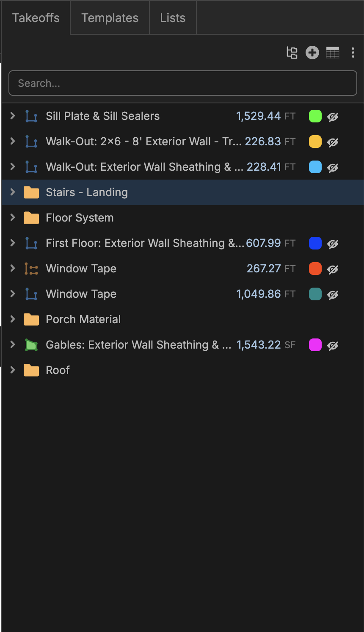
Task: Click the tree structure icon in toolbar
Action: [292, 53]
